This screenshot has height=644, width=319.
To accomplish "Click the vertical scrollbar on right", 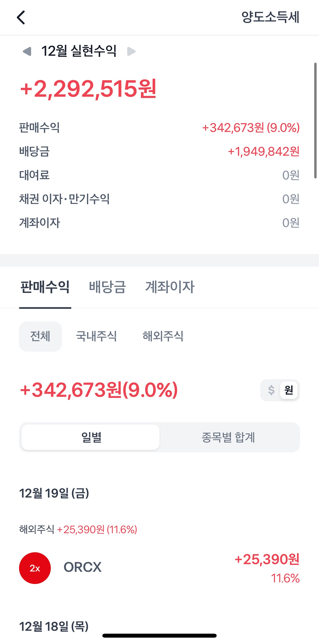I will [315, 120].
